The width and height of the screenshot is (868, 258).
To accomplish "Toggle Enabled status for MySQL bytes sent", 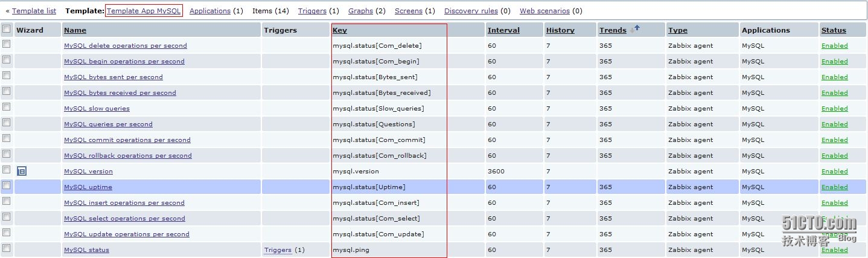I will tap(834, 77).
